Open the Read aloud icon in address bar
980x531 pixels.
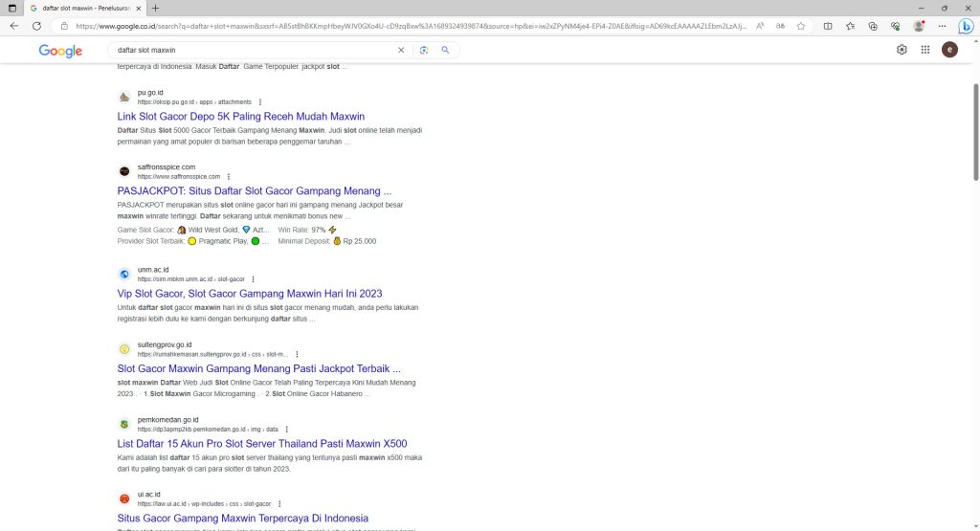pyautogui.click(x=760, y=26)
